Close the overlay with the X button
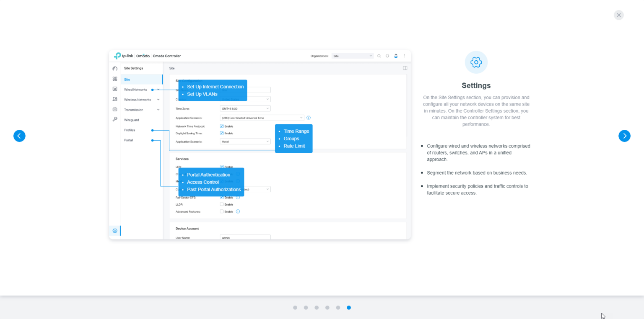Viewport: 644px width, 319px height. [618, 15]
